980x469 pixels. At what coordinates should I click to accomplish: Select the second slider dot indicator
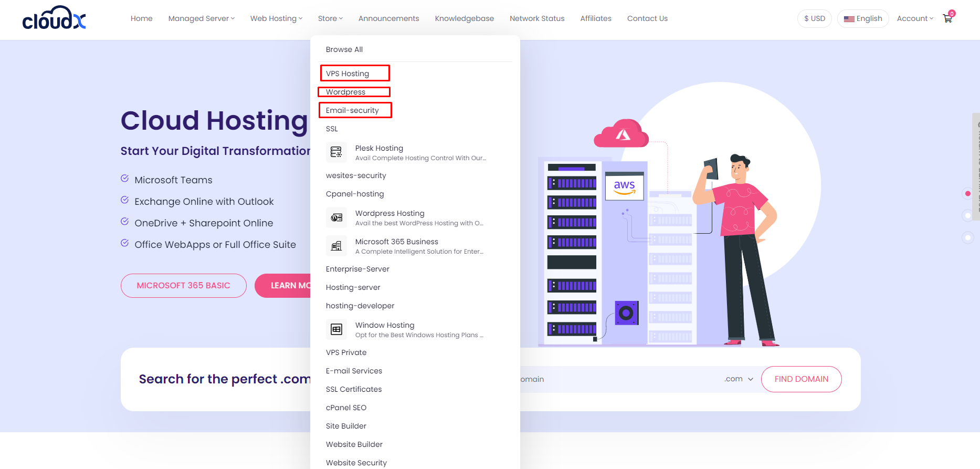[x=967, y=215]
